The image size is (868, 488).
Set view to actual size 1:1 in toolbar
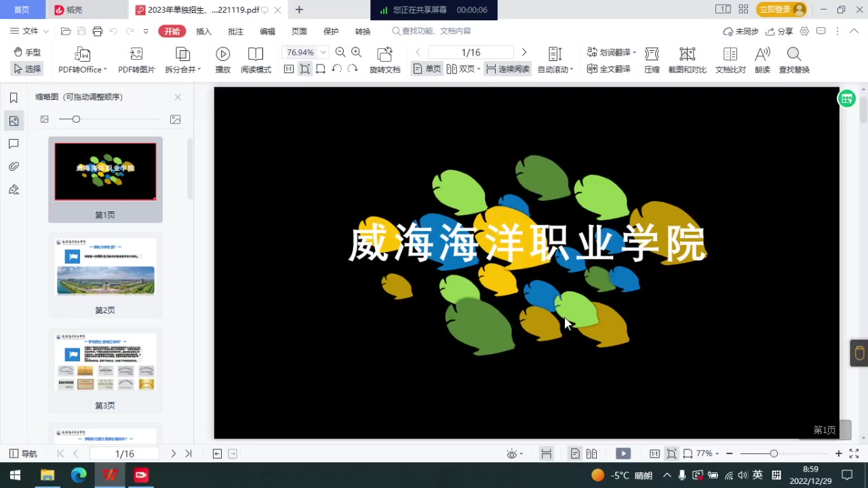(x=289, y=69)
